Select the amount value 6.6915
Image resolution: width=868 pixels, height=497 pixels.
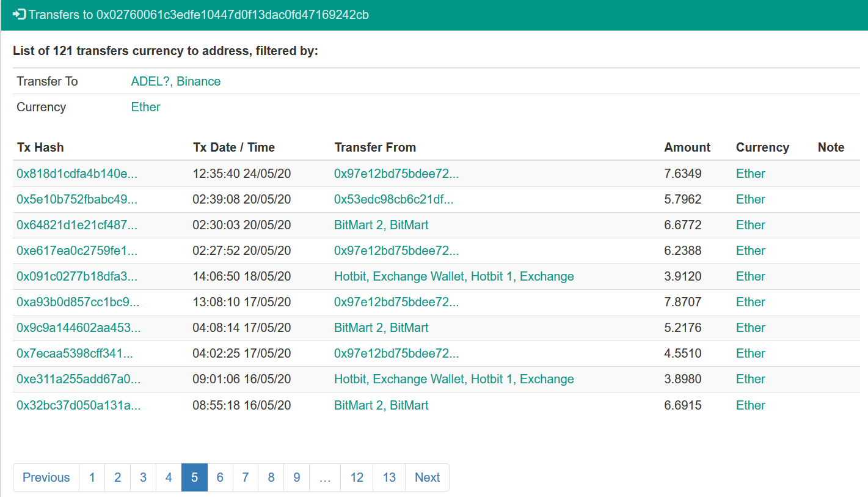683,405
